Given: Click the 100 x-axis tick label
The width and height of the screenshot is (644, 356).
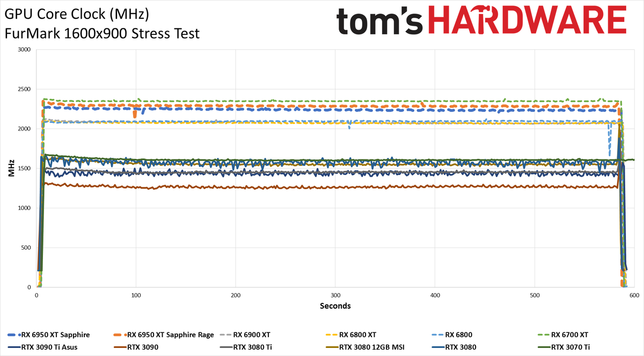Looking at the screenshot, I should click(136, 295).
